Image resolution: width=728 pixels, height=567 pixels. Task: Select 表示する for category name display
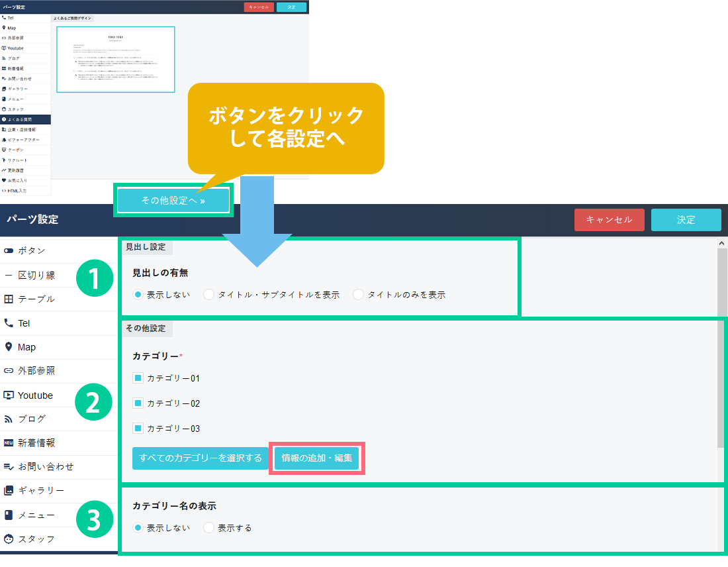(209, 528)
